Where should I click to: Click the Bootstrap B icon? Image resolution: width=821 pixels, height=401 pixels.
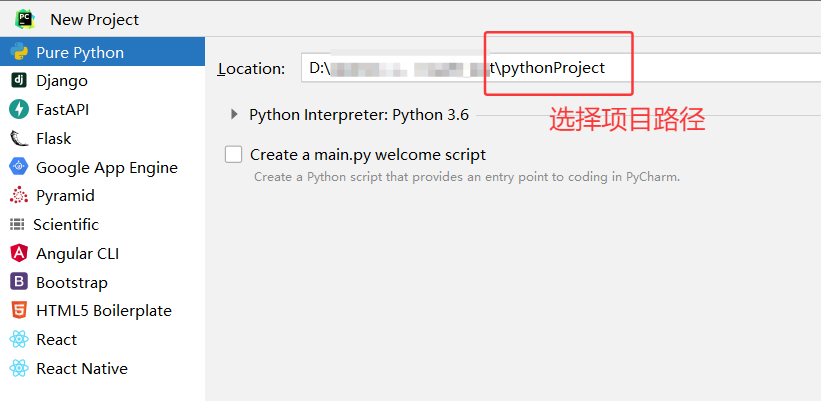point(19,282)
